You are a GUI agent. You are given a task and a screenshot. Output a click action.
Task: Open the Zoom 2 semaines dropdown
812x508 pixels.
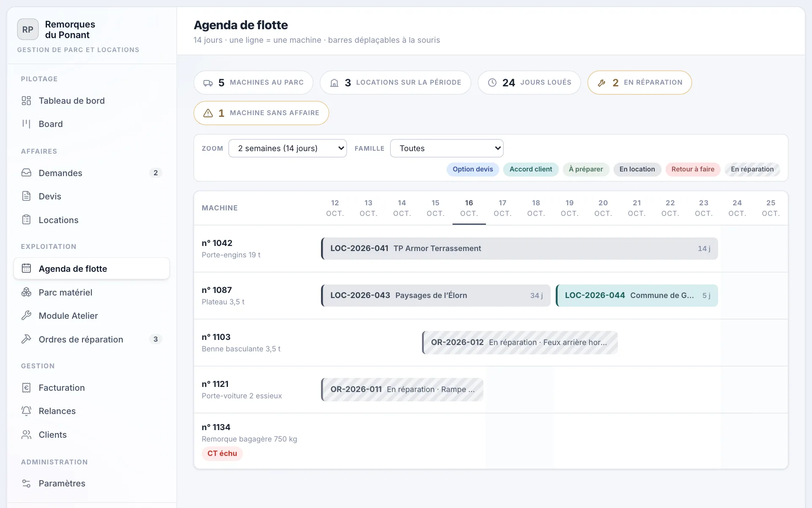point(288,148)
